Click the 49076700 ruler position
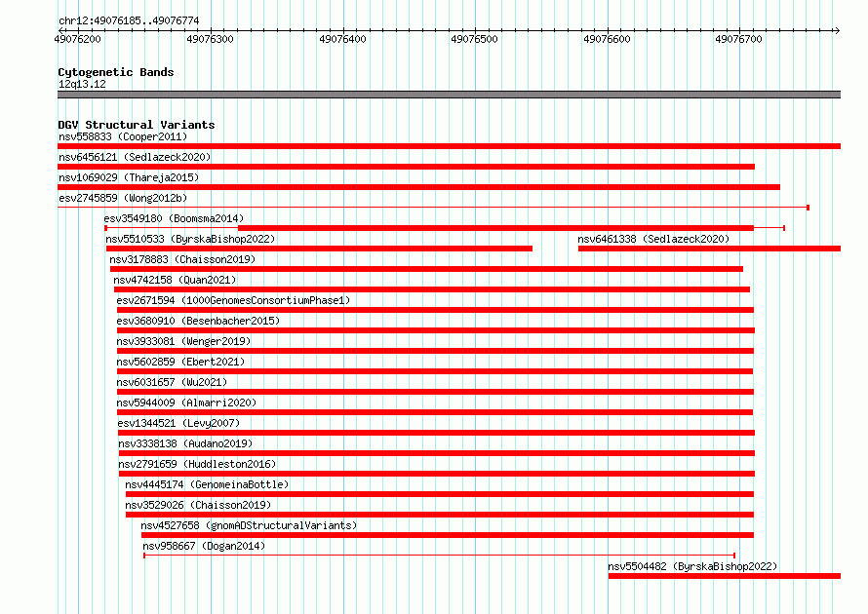 coord(738,39)
